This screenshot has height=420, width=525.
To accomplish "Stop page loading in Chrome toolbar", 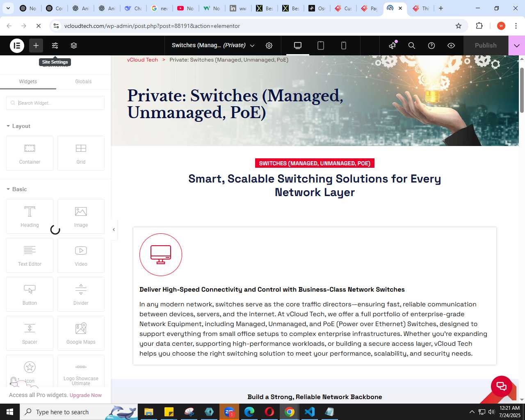I will (x=38, y=26).
